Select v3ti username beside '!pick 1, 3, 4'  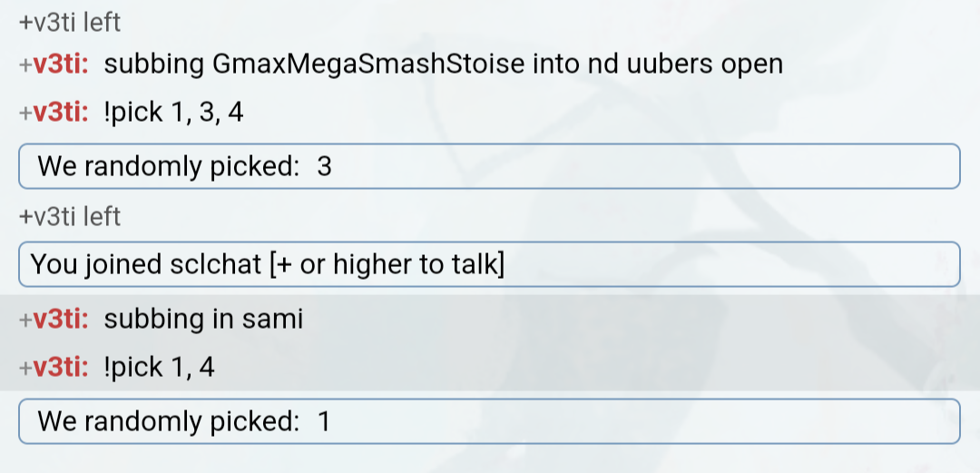click(60, 113)
